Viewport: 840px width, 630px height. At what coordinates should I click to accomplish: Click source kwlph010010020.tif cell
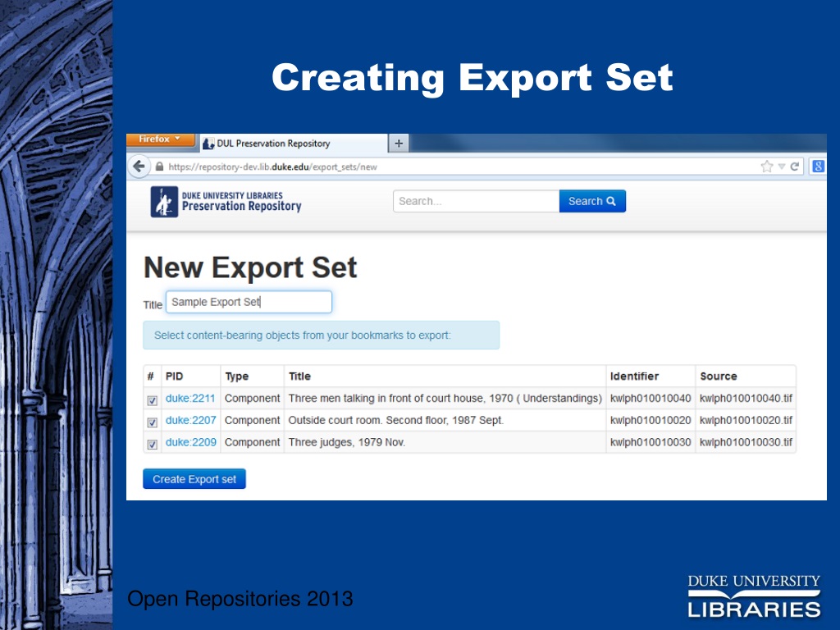pos(746,420)
